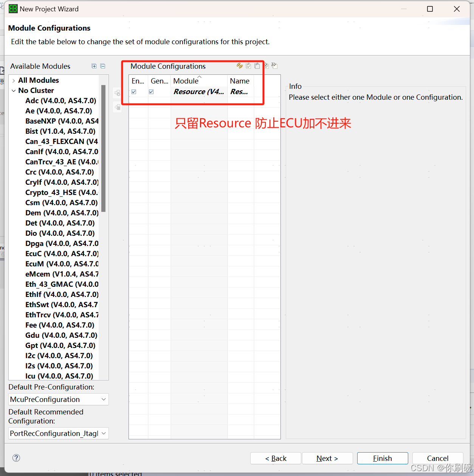
Task: Click the chain-link icon above Module Configurations table
Action: pos(240,66)
